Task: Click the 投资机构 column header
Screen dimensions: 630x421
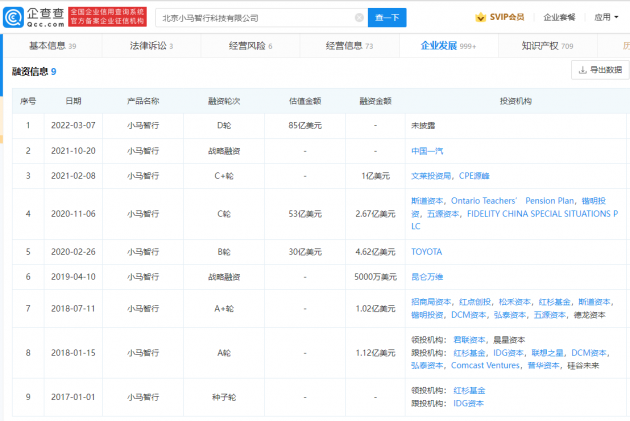Action: [515, 101]
